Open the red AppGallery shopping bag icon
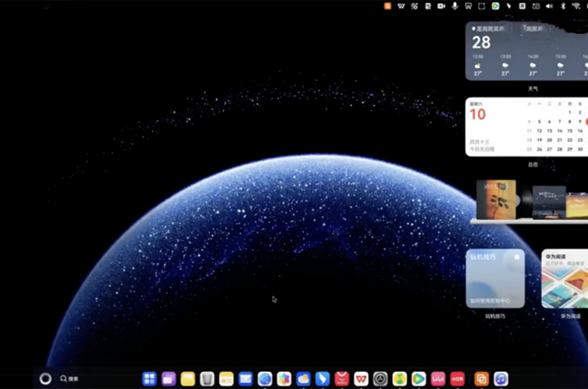 coord(342,379)
